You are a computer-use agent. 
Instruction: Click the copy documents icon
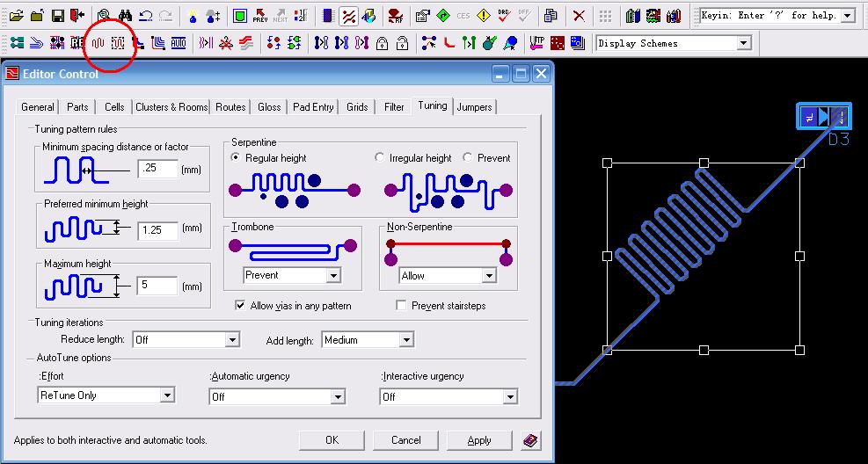[x=551, y=16]
